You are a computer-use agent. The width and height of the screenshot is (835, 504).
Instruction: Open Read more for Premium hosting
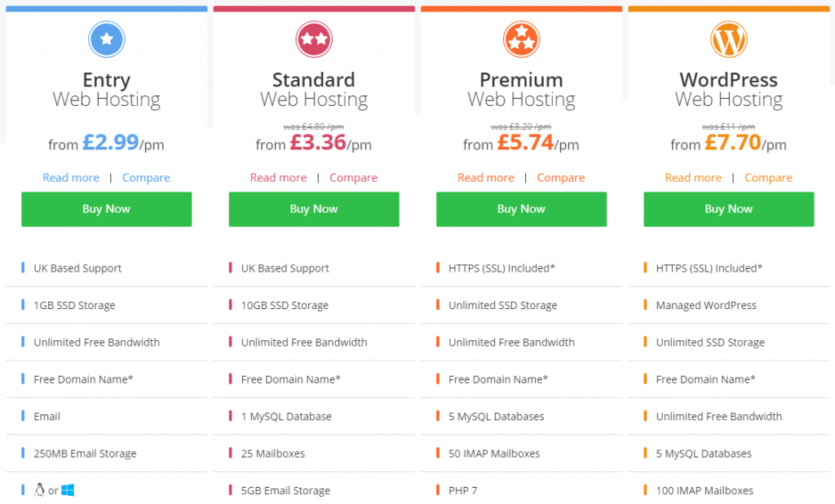[486, 178]
